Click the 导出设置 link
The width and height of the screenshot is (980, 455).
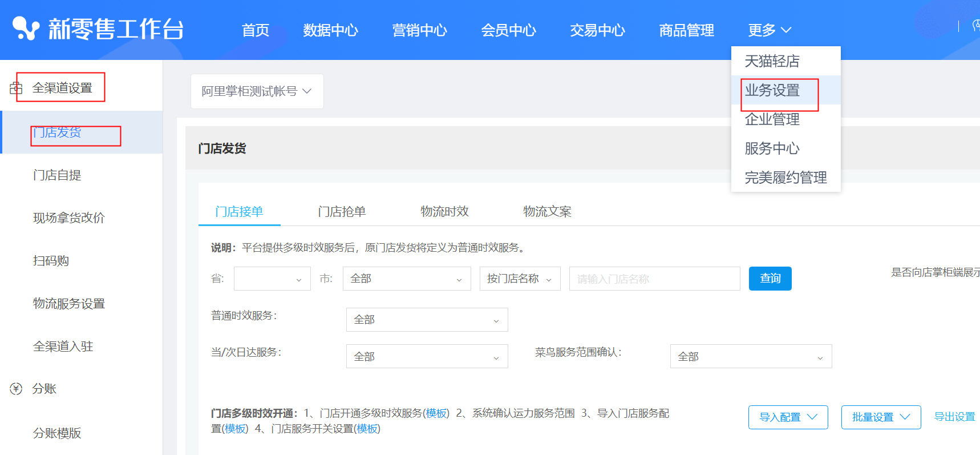point(954,417)
